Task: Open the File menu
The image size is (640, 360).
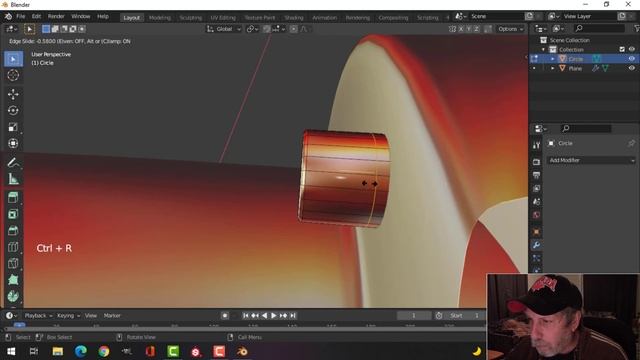Action: [x=20, y=16]
